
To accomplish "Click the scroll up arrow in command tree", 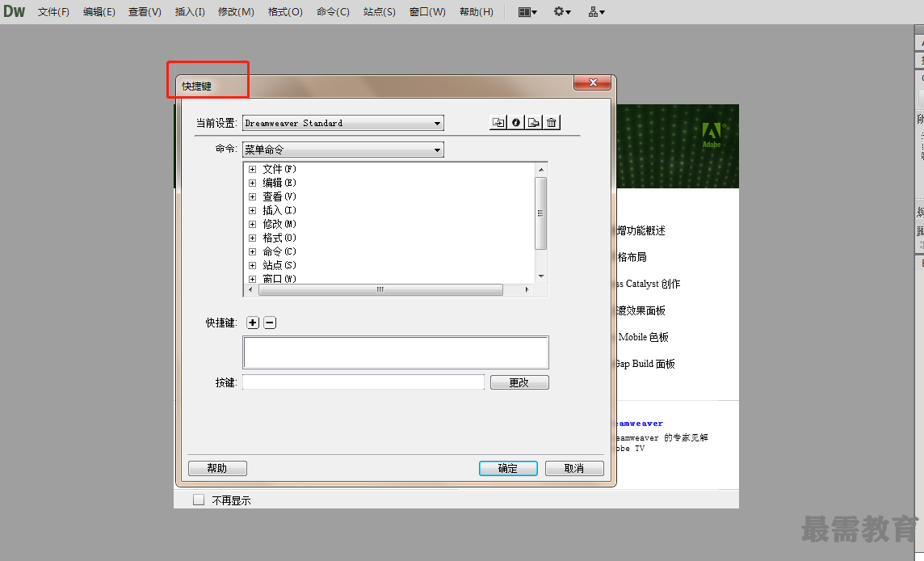I will (x=540, y=169).
